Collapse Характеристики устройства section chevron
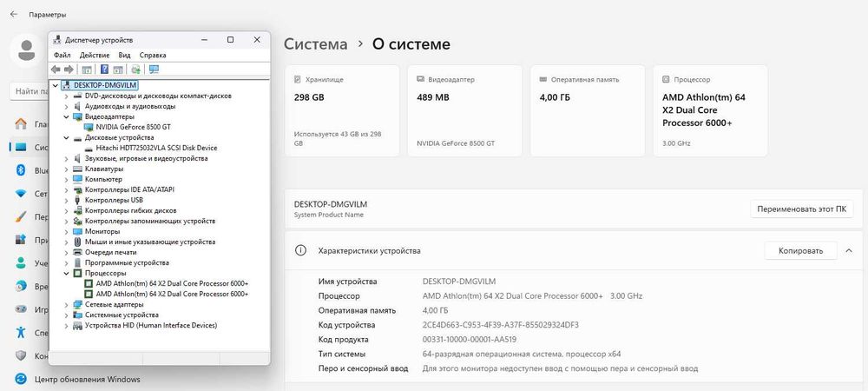The width and height of the screenshot is (868, 391). [x=849, y=251]
